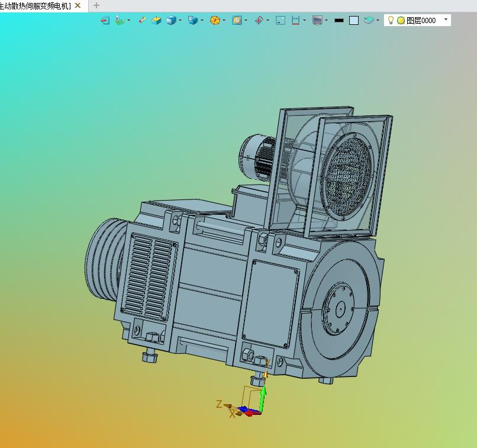The image size is (477, 448).
Task: Open a new tab with plus button
Action: [x=96, y=5]
